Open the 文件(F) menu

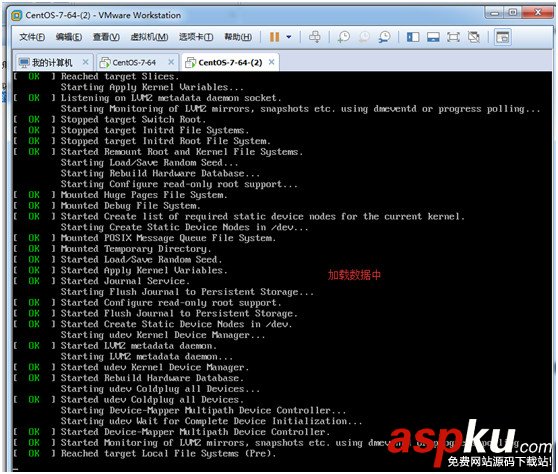32,37
